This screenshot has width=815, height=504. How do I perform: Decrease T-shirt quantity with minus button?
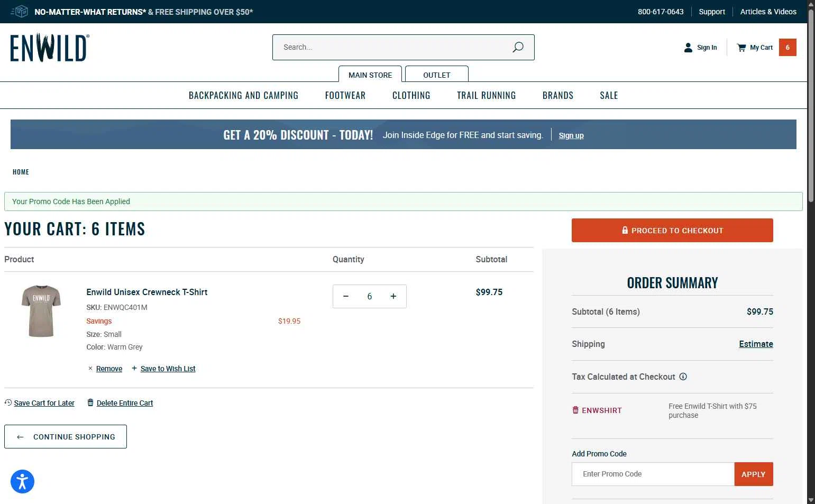pos(346,296)
